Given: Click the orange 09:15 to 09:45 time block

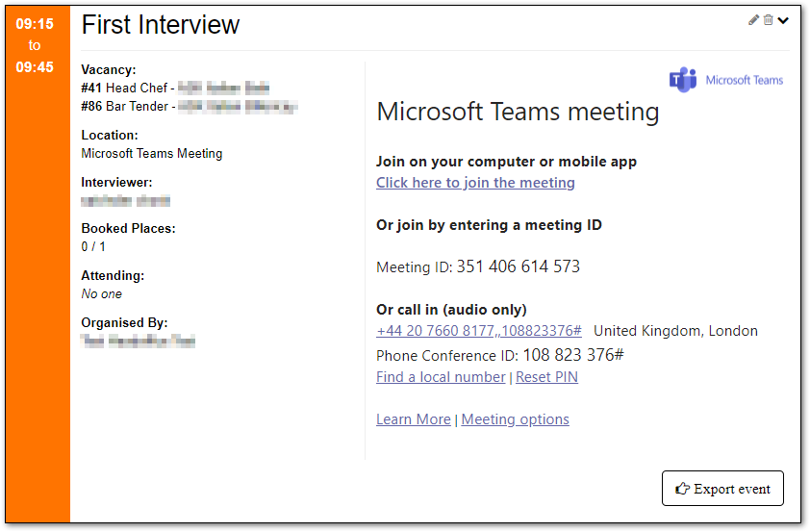Looking at the screenshot, I should coord(35,45).
